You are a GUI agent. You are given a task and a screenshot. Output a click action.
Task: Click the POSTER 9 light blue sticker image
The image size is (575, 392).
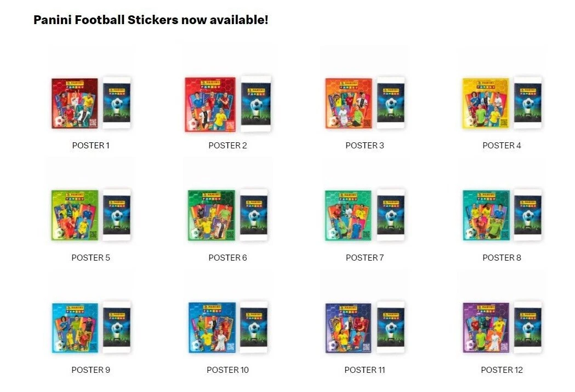pyautogui.click(x=90, y=327)
